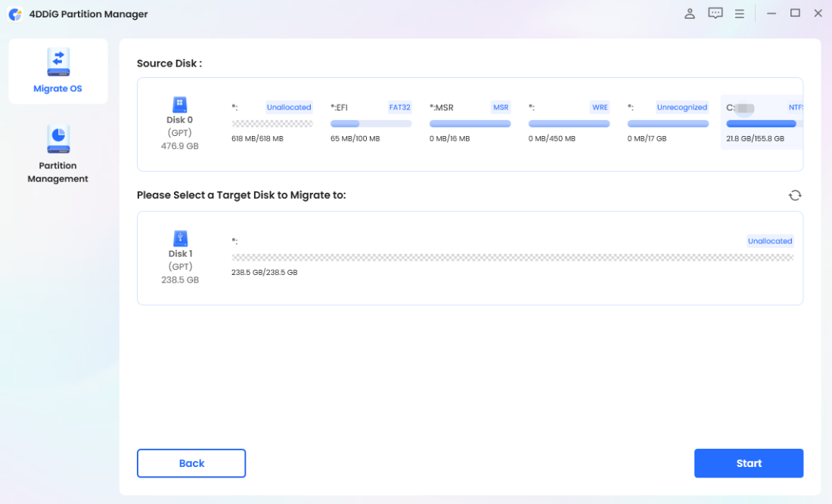The width and height of the screenshot is (832, 504).
Task: Click the 21.8 GB/155.8 GB size text
Action: click(x=755, y=139)
